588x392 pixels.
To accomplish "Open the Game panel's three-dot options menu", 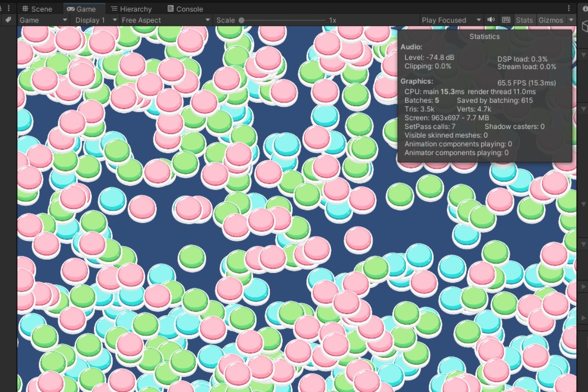I will pos(569,8).
